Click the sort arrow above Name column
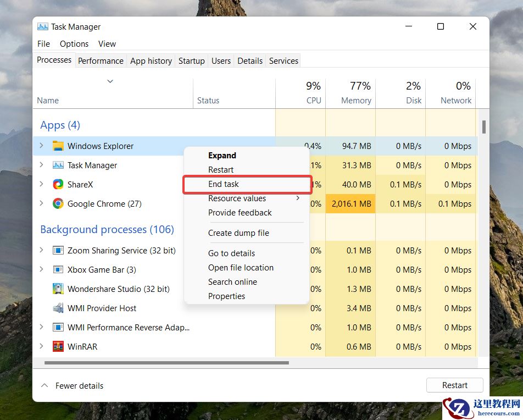Screen dimensions: 523x420 [x=110, y=81]
